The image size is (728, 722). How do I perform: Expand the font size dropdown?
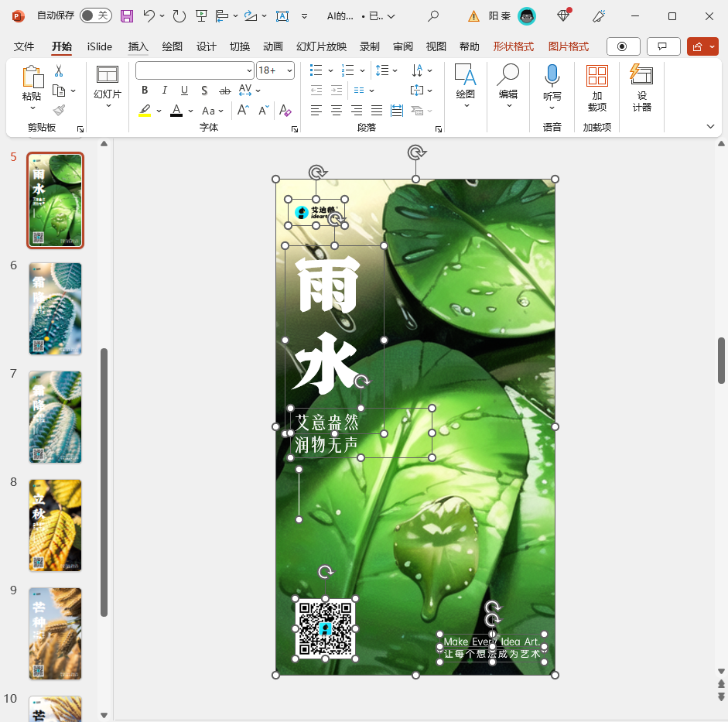[289, 70]
